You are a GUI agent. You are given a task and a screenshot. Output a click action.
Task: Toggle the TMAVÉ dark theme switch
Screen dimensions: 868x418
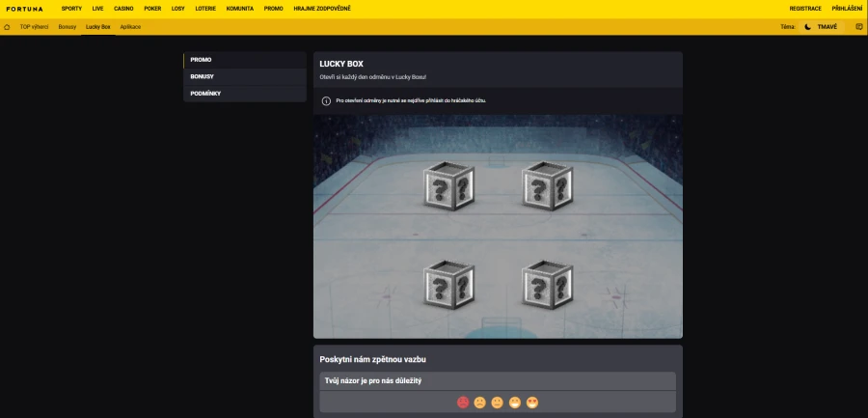tap(822, 27)
